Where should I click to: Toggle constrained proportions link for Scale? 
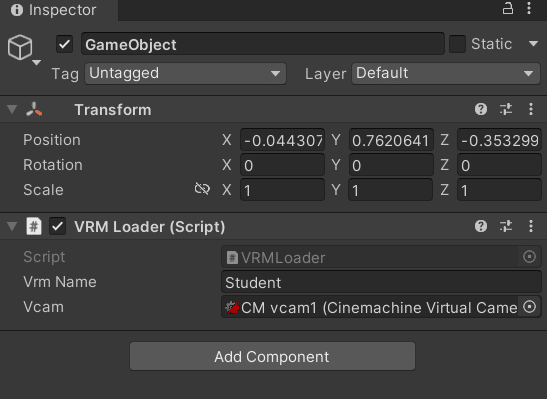point(202,189)
